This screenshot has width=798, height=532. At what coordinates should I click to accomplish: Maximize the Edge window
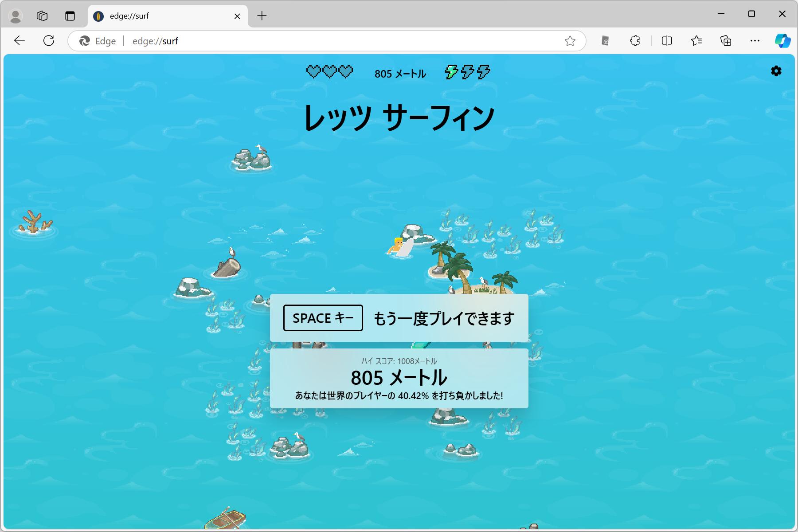pyautogui.click(x=751, y=14)
